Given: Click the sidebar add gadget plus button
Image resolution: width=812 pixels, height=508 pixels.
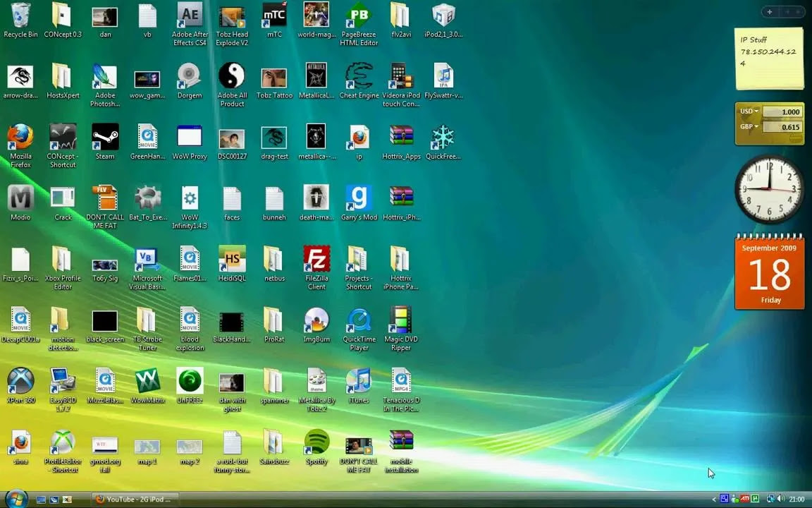Looking at the screenshot, I should pos(770,11).
